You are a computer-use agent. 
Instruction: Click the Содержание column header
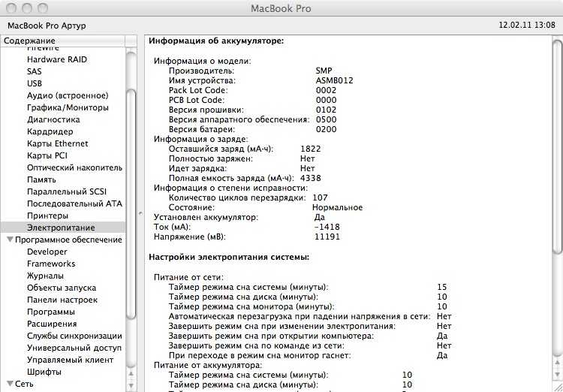pyautogui.click(x=63, y=41)
